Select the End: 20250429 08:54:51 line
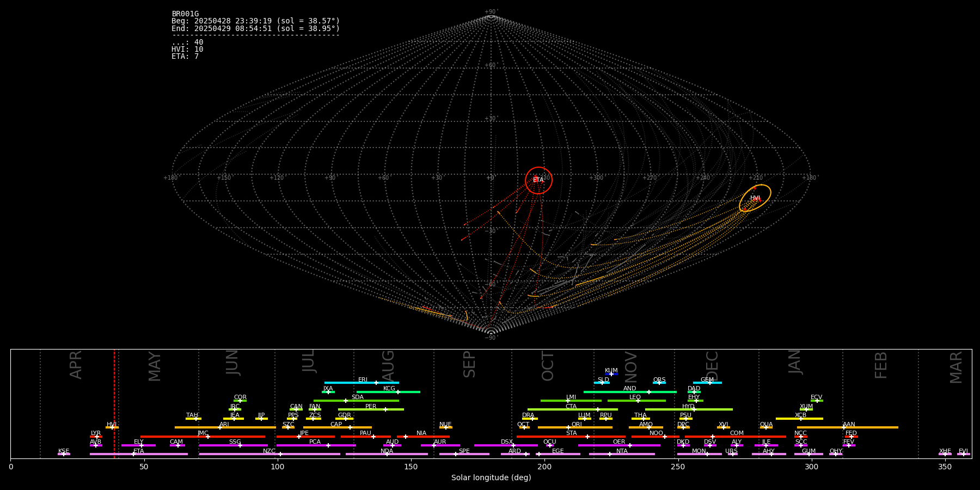Viewport: 980px width, 490px height. [x=255, y=28]
